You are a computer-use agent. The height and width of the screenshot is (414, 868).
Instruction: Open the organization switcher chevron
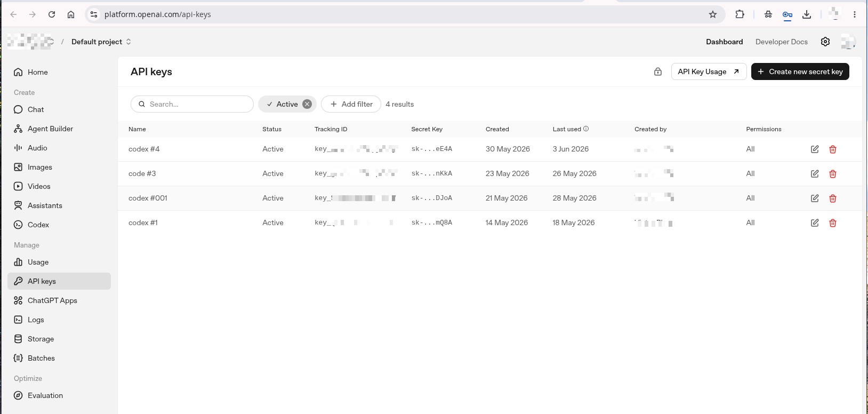pos(52,42)
